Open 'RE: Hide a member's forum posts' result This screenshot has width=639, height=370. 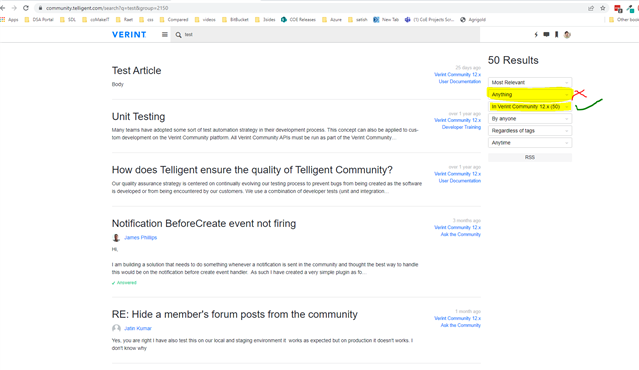click(x=235, y=315)
